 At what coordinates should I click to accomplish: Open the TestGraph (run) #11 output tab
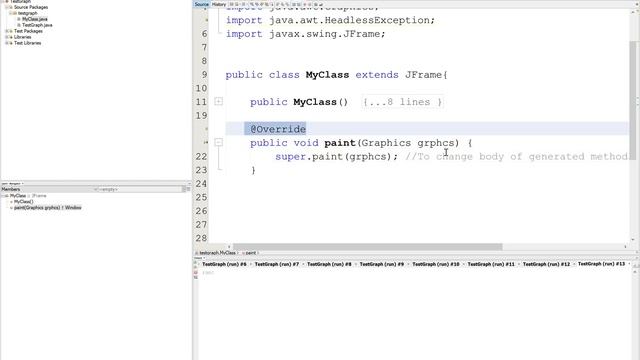[x=491, y=264]
